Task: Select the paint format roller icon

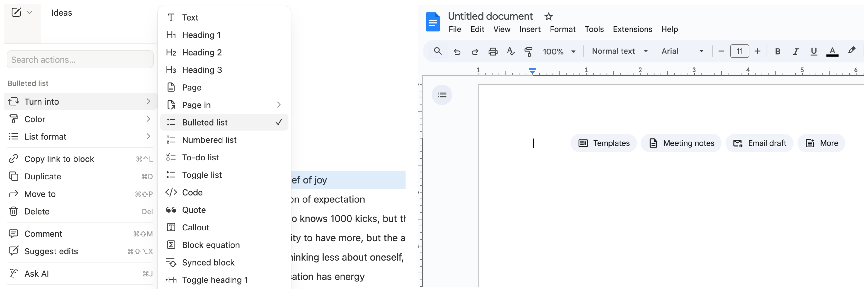Action: [528, 52]
